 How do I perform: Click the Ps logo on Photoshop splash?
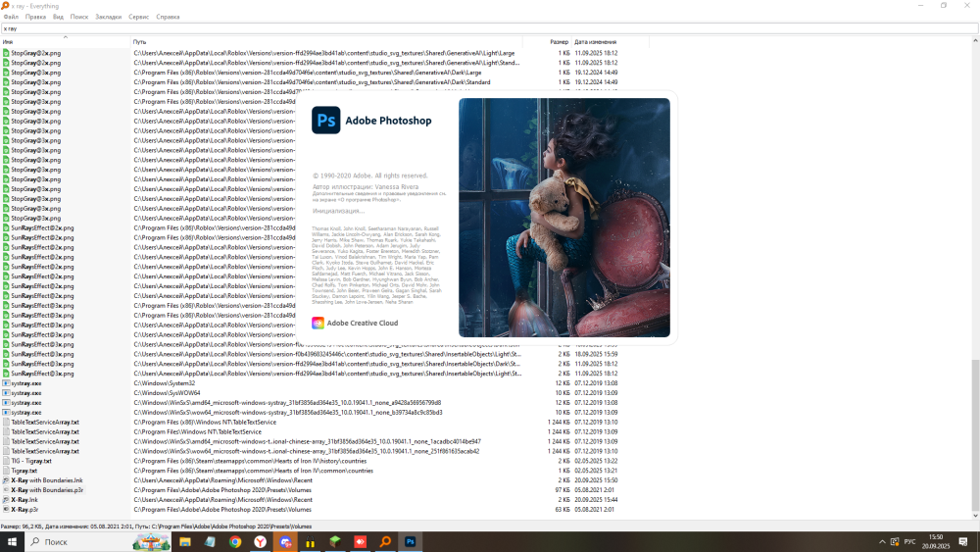click(326, 120)
